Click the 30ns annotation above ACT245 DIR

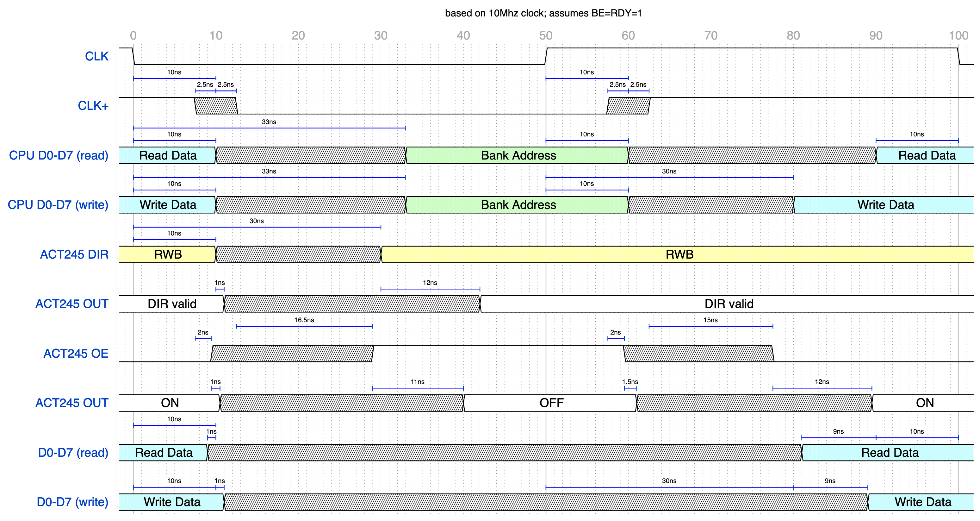(x=257, y=221)
